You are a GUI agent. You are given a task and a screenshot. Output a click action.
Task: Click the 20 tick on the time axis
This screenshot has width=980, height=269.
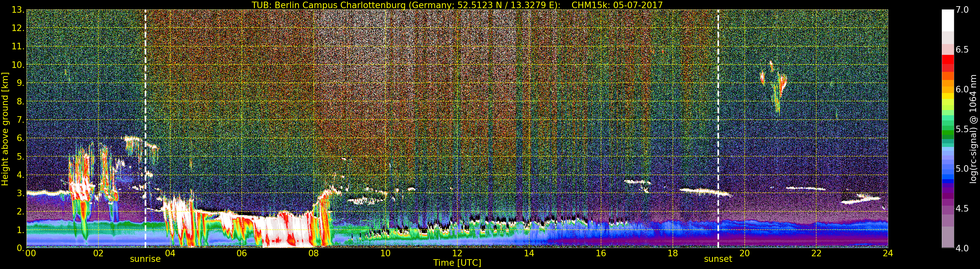pos(744,253)
